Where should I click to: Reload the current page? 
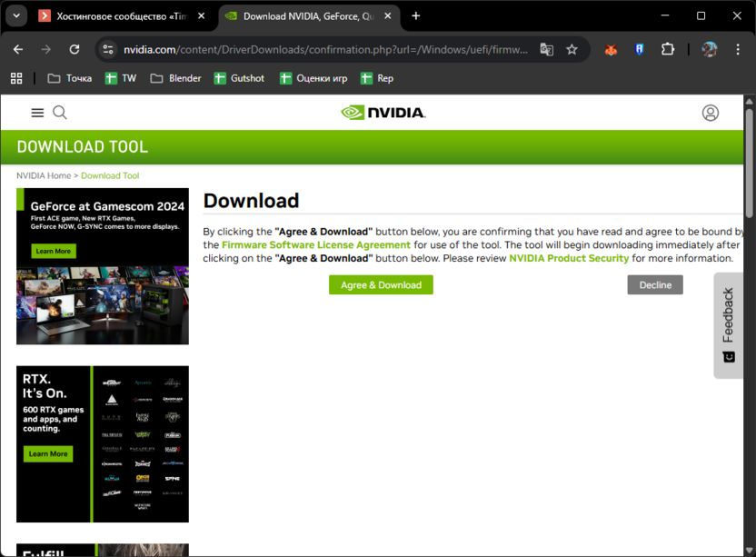[75, 49]
